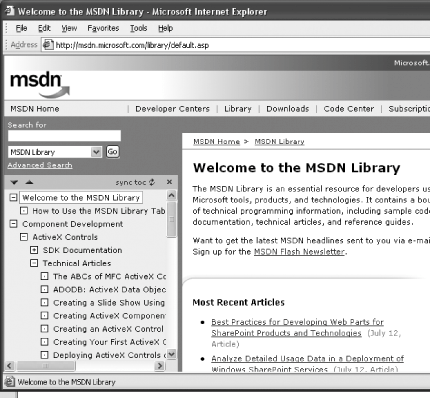Click the down arrow above the contents tree
Screen dimensions: 431x398
[14, 182]
